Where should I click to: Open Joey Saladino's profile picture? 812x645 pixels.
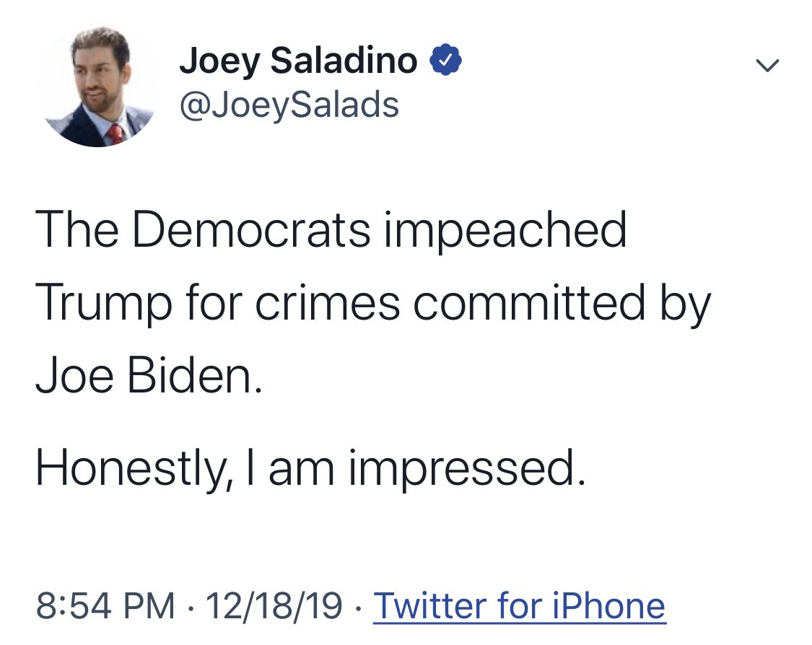[99, 86]
